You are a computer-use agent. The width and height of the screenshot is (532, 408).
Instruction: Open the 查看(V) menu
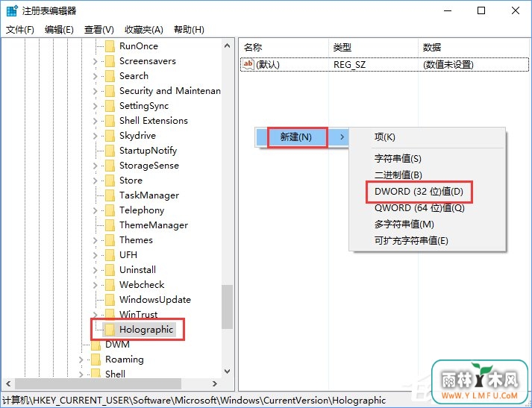[99, 30]
